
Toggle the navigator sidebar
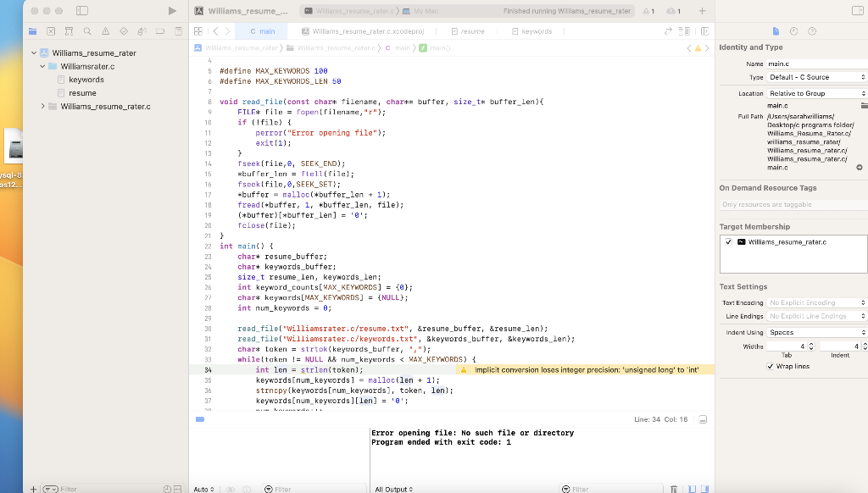(82, 10)
